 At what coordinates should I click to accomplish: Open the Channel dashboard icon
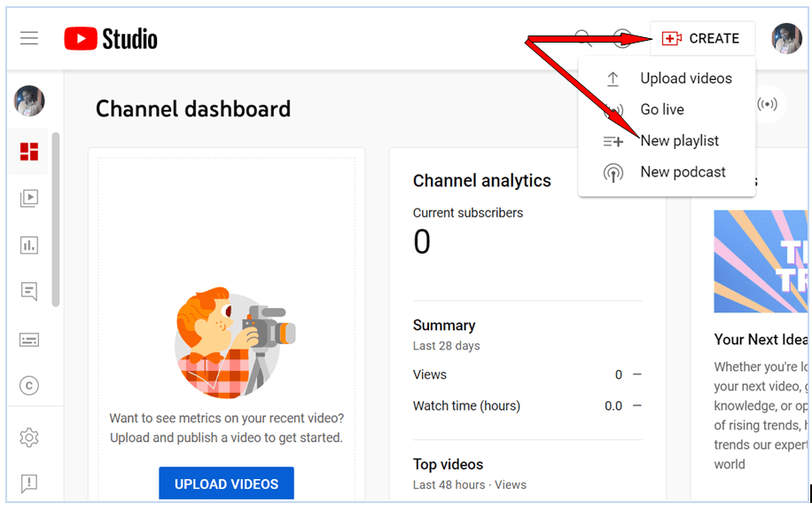27,152
